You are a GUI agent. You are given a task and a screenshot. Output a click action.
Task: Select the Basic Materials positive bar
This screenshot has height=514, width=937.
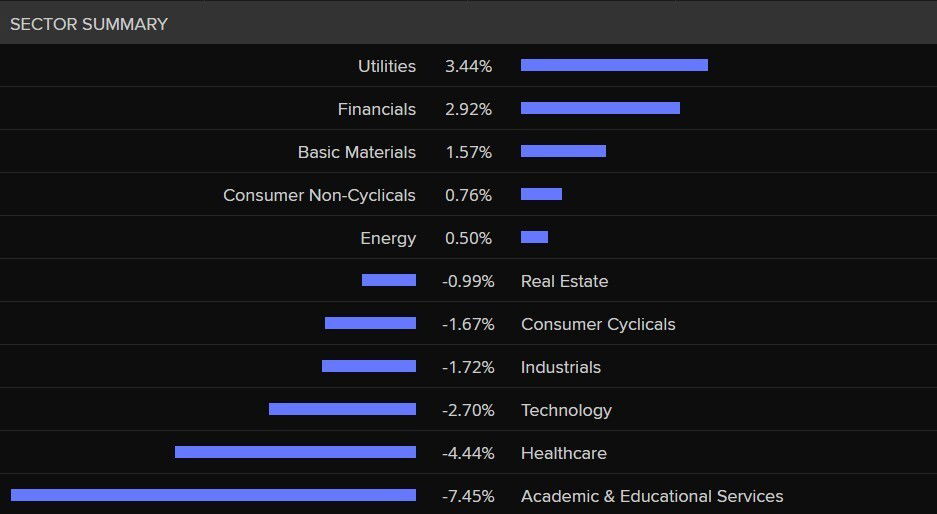[563, 151]
